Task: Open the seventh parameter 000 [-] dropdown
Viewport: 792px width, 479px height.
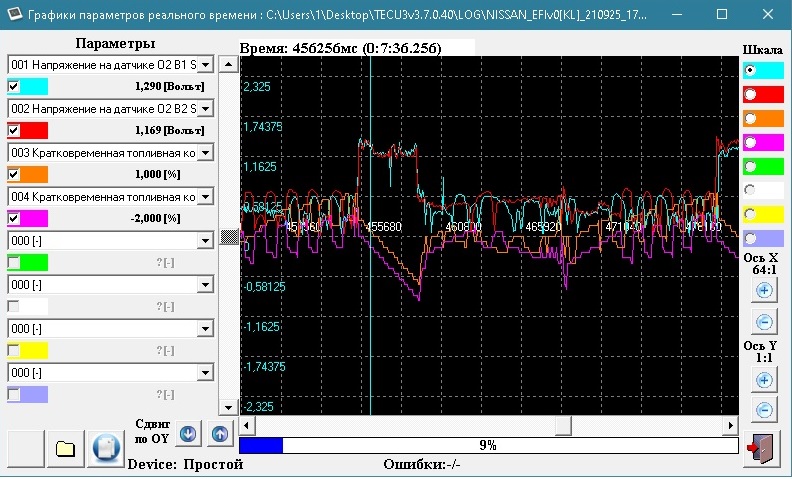Action: 205,329
